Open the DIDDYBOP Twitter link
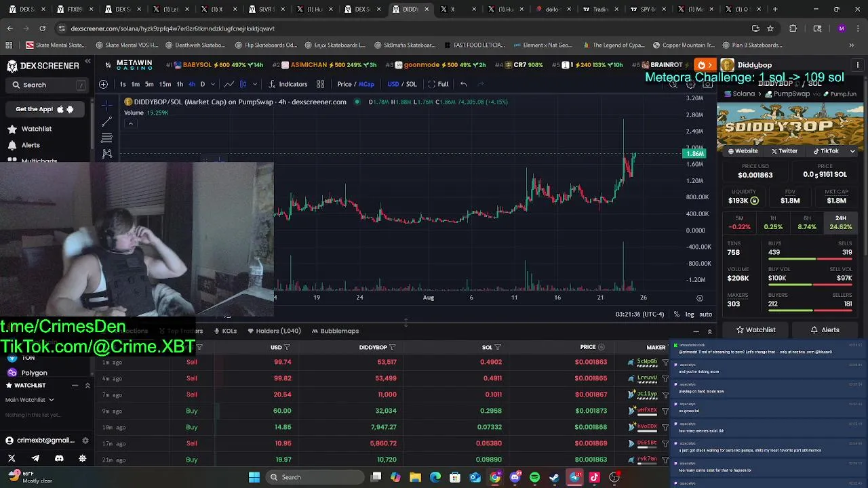The width and height of the screenshot is (868, 488). [785, 151]
